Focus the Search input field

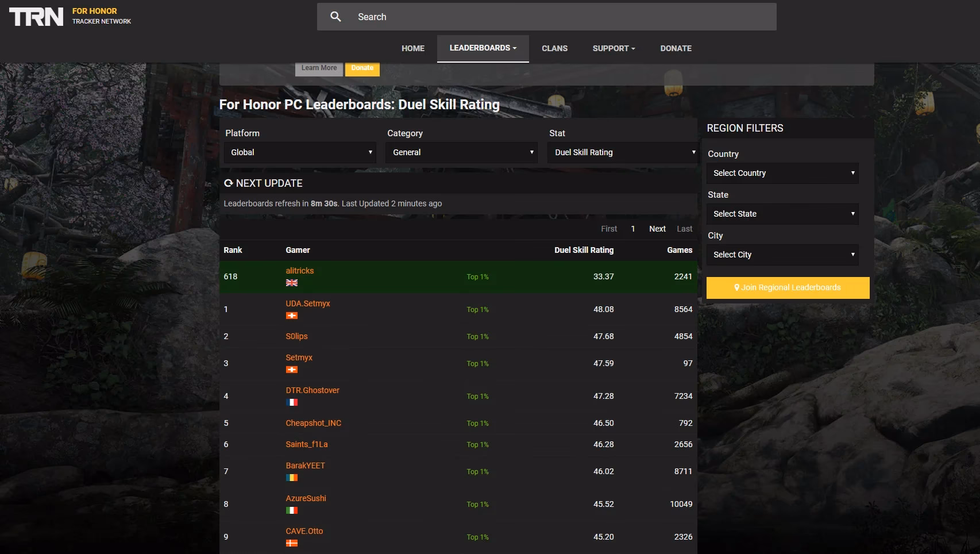point(546,17)
